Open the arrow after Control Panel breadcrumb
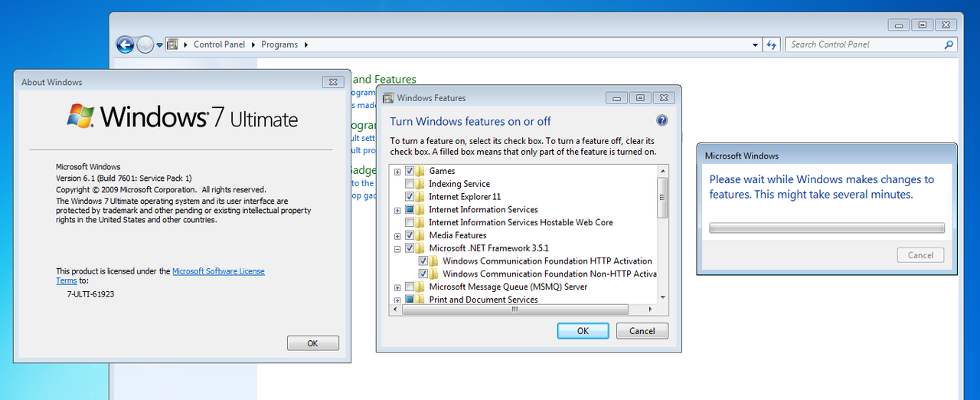 pos(253,44)
